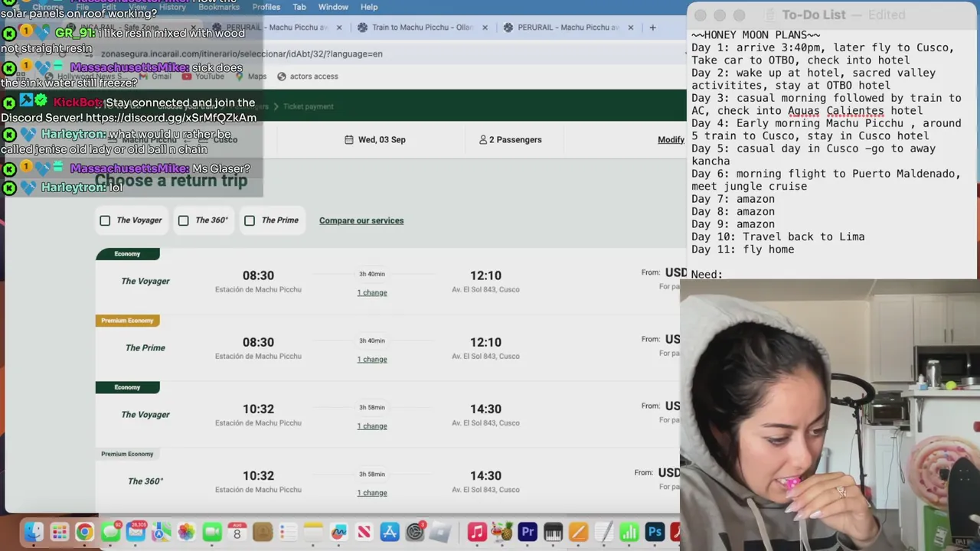Open Calendar from the Dock
The height and width of the screenshot is (551, 980).
coord(237,532)
